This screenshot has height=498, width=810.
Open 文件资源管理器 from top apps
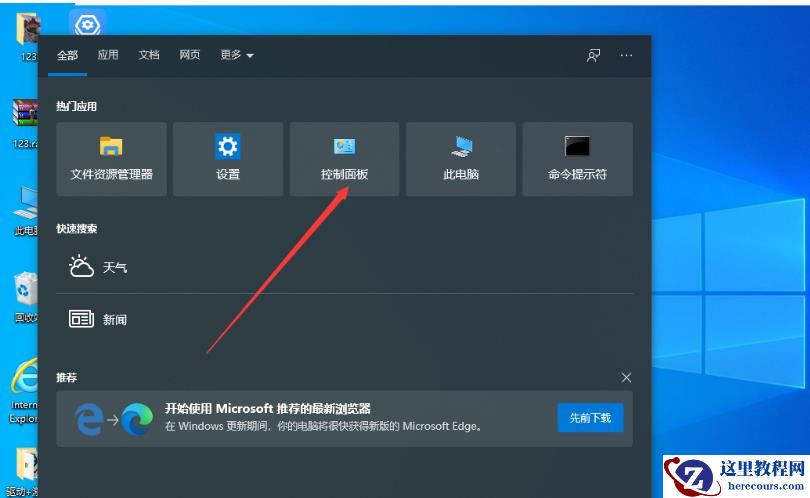[111, 159]
